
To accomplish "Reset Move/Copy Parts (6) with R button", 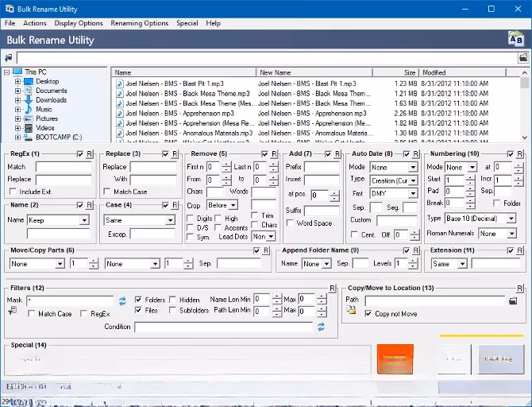I will [266, 250].
